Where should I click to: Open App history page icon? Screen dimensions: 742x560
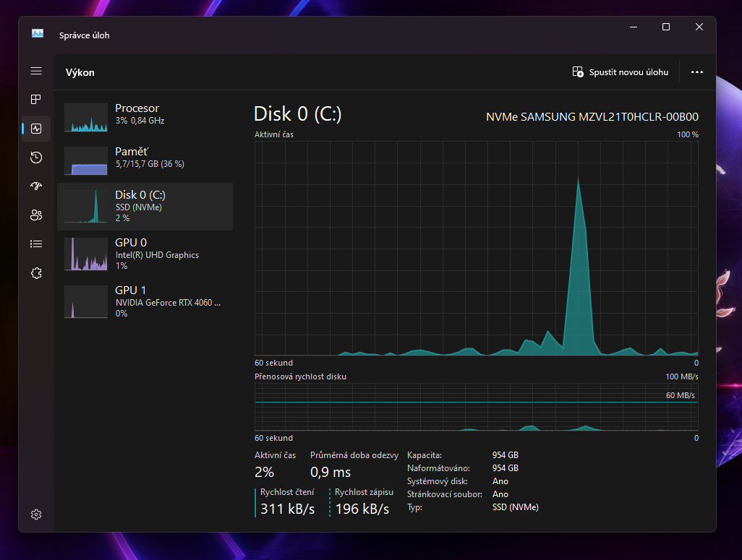coord(36,158)
